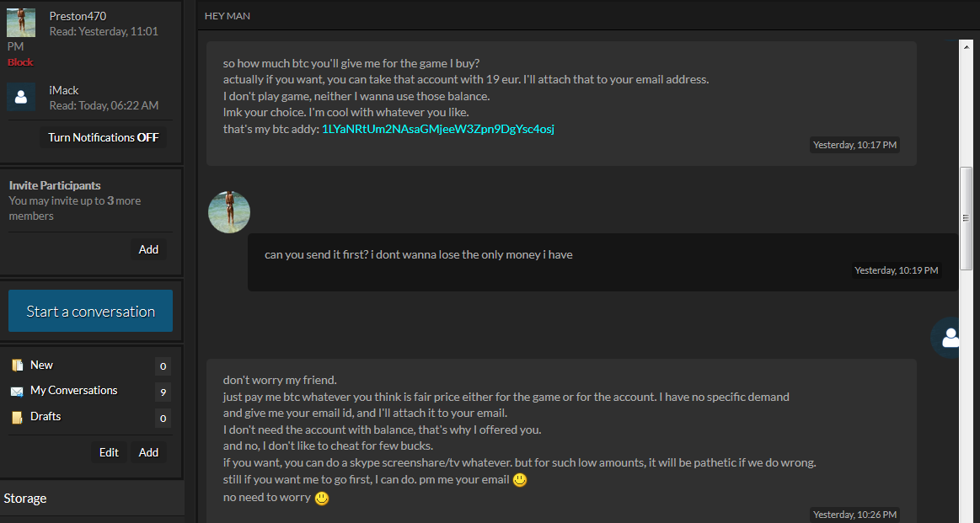980x523 pixels.
Task: Start a conversation
Action: 91,311
